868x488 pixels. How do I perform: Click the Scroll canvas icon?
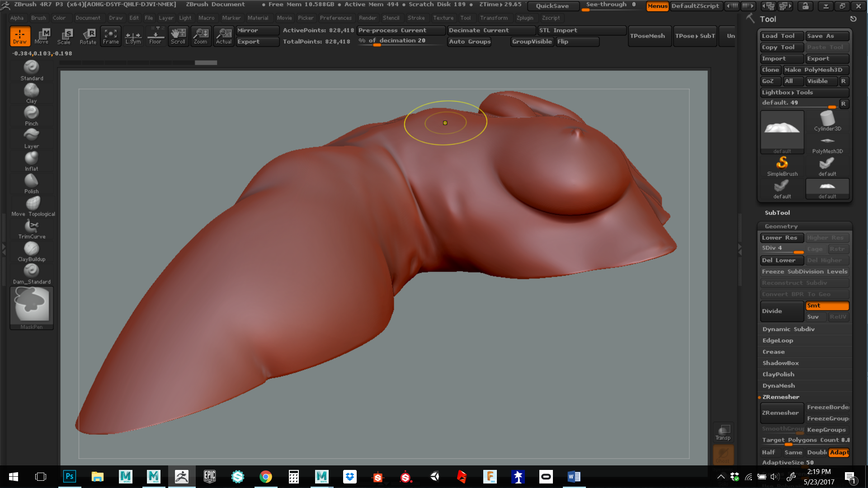click(x=178, y=36)
